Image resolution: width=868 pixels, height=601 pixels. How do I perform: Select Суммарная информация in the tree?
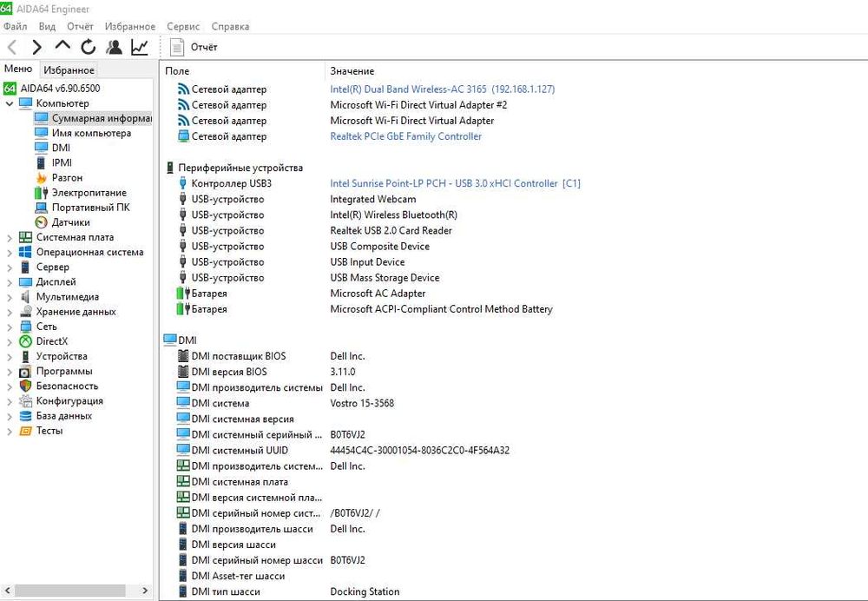click(x=102, y=118)
